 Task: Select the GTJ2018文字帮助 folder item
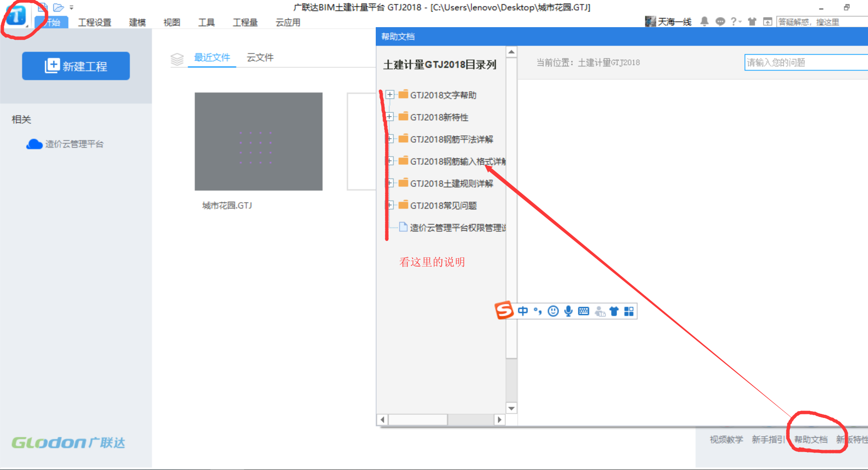[x=438, y=95]
